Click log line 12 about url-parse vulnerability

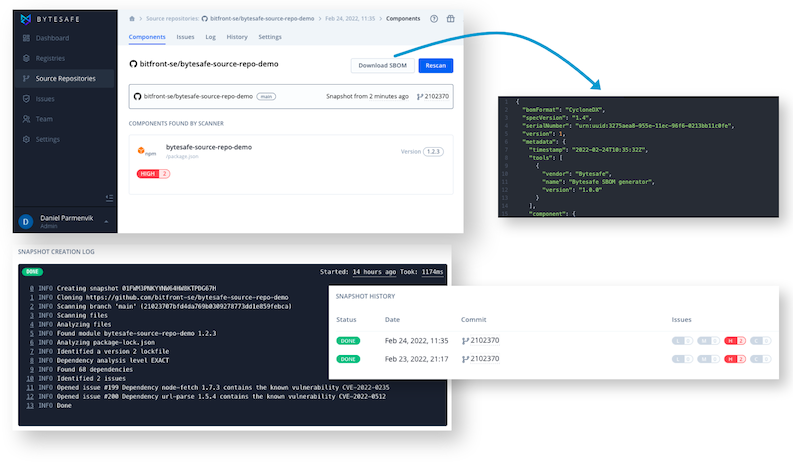point(206,397)
